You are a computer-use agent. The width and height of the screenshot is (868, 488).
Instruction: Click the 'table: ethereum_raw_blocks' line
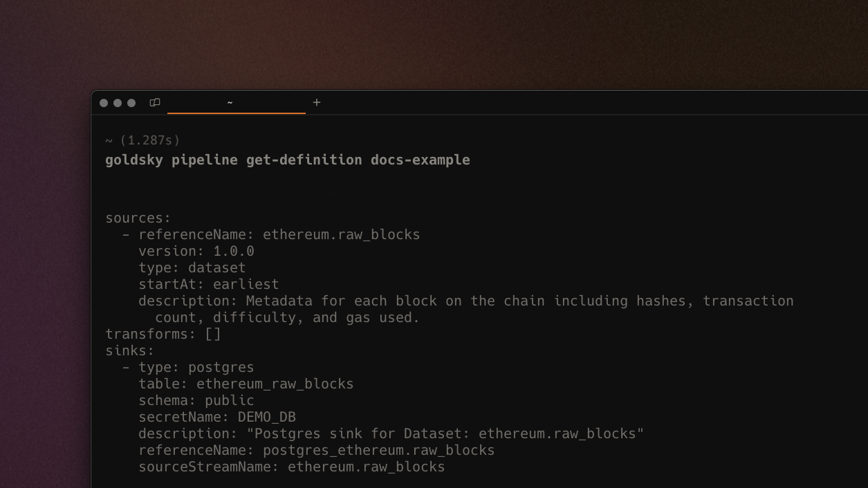tap(246, 384)
